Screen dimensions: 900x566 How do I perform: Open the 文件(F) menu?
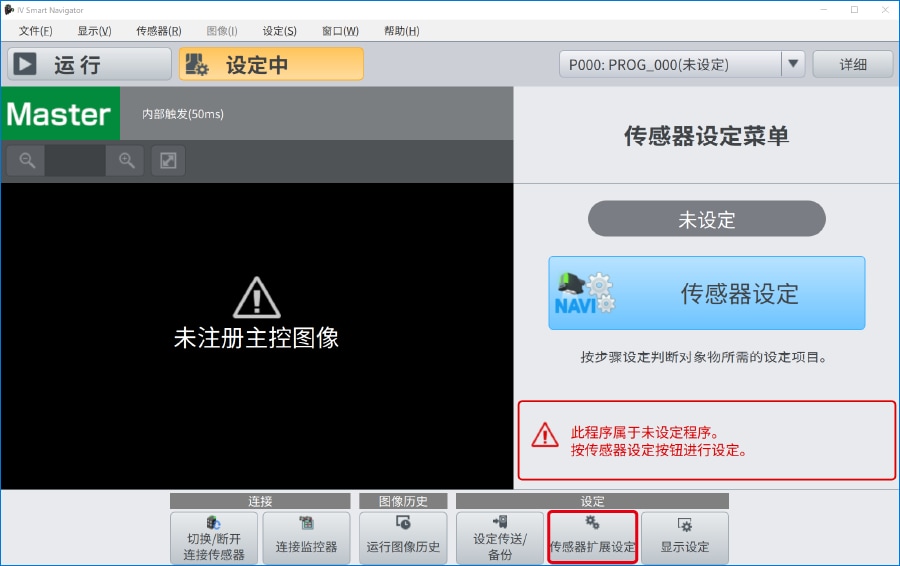pos(36,31)
